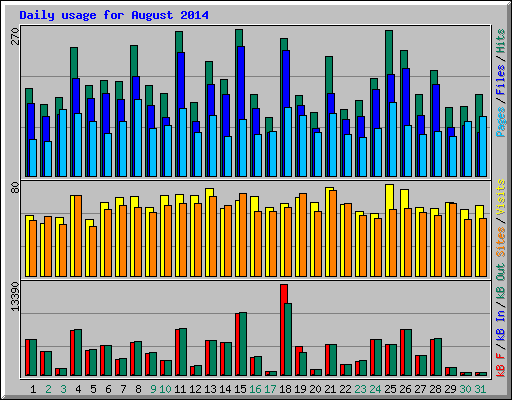The height and width of the screenshot is (400, 512).
Task: Click the cyan Pages bar for day 8
Action: 138,138
